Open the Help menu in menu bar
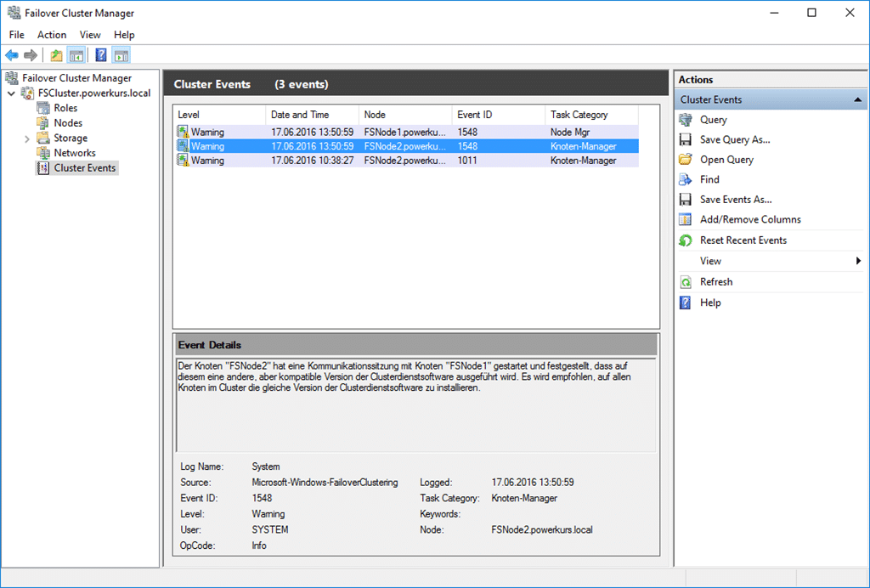870x588 pixels. pos(124,34)
